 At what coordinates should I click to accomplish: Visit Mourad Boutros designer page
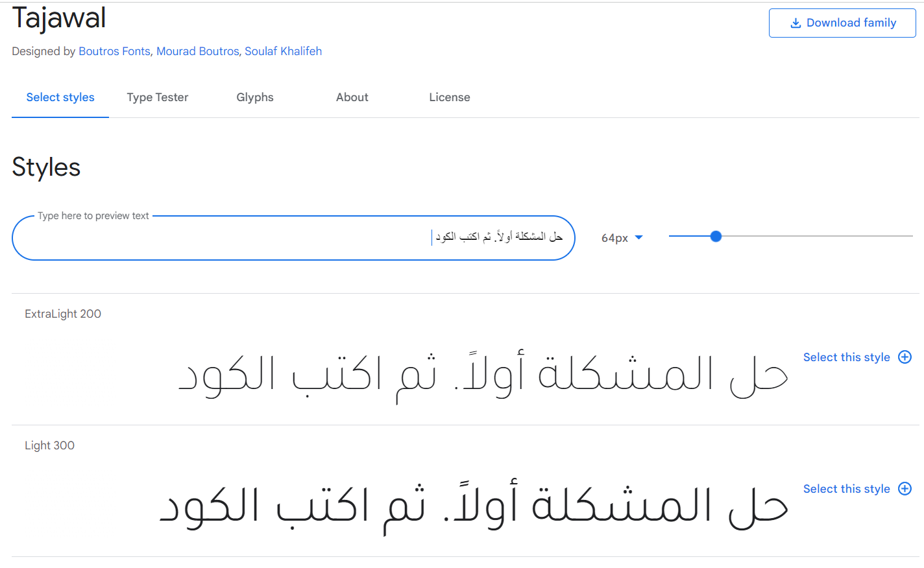tap(198, 51)
